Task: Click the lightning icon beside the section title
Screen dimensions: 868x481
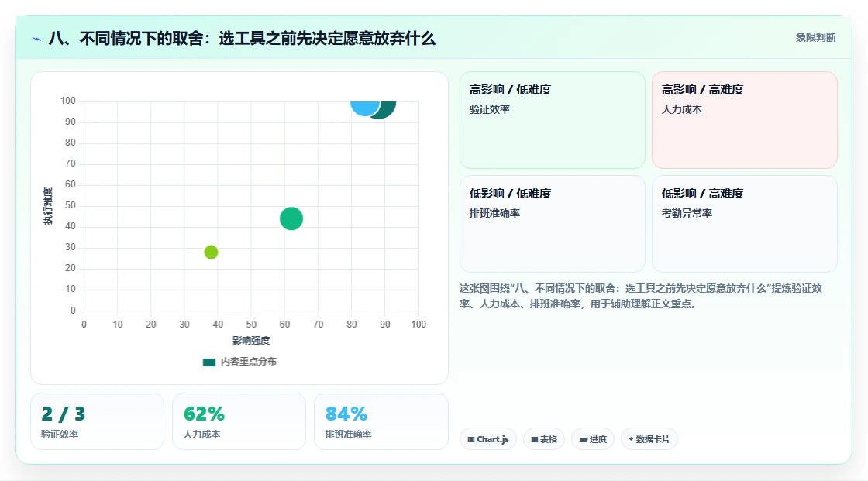Action: point(37,39)
